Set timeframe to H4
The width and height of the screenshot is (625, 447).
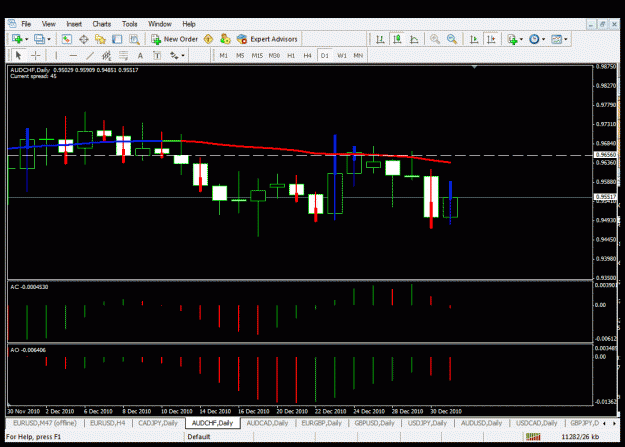click(307, 55)
